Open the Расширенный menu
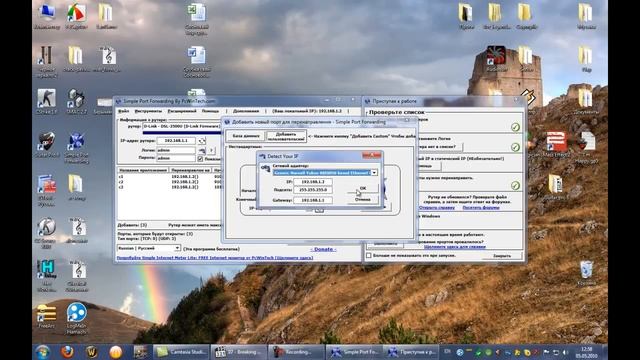 pos(182,111)
